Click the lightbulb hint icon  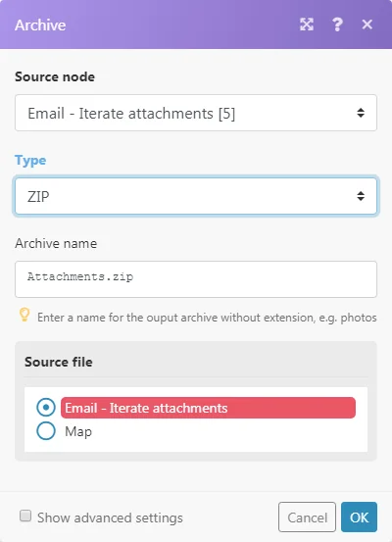point(24,315)
